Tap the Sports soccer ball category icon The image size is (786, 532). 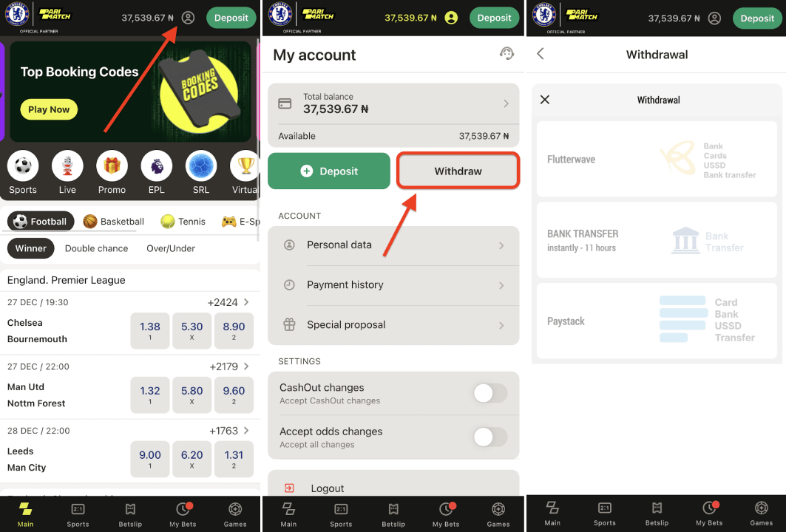pyautogui.click(x=23, y=166)
